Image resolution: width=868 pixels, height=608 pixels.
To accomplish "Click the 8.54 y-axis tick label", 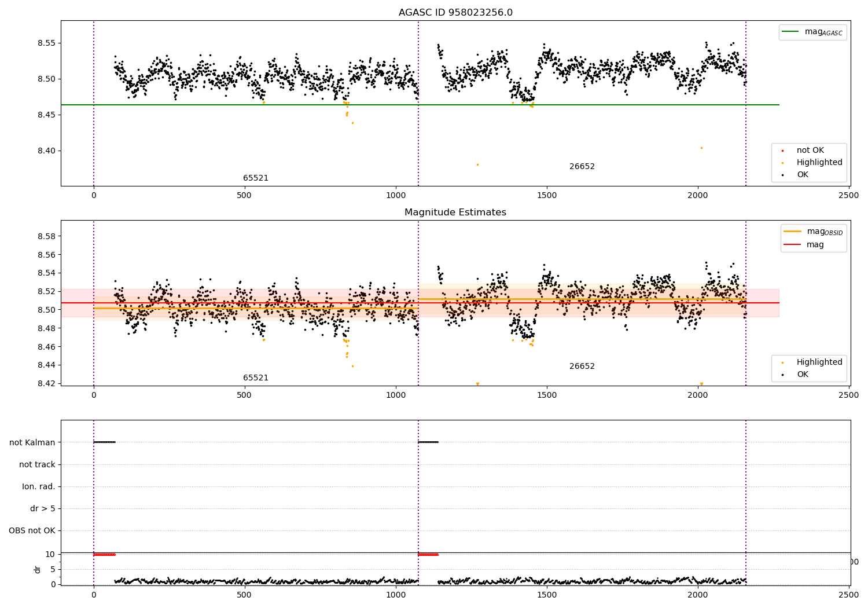I will click(47, 273).
